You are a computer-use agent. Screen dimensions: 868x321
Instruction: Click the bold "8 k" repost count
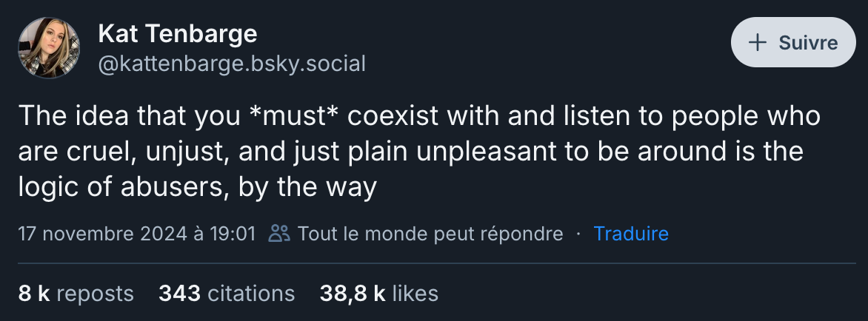point(33,294)
